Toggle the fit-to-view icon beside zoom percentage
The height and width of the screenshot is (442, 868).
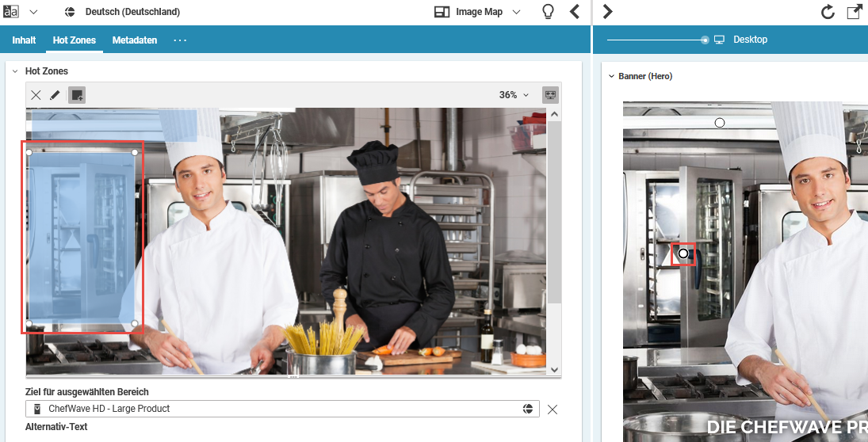click(x=550, y=95)
